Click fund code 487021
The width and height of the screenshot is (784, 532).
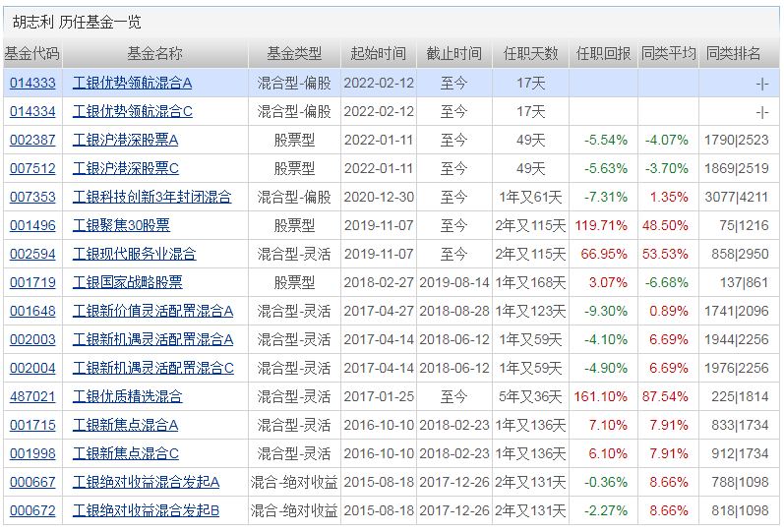[32, 397]
